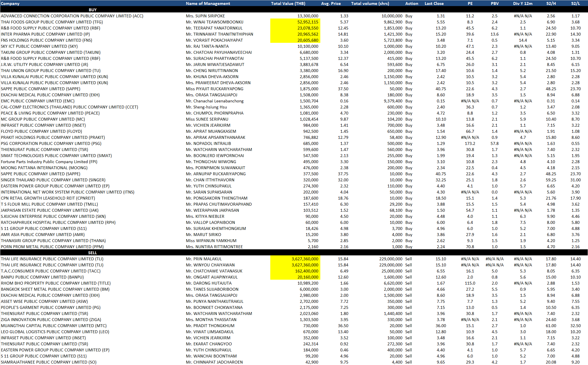Select the BUY section header row
This screenshot has width=588, height=365.
pyautogui.click(x=93, y=10)
